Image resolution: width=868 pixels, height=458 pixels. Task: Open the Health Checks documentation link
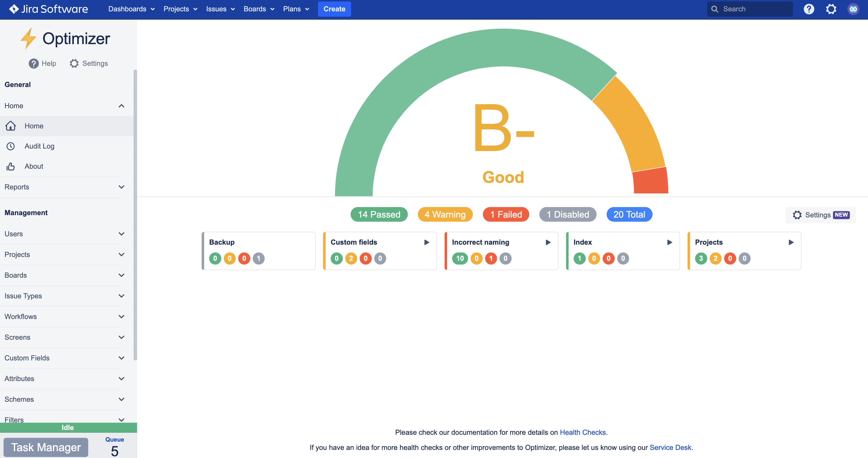pos(583,432)
